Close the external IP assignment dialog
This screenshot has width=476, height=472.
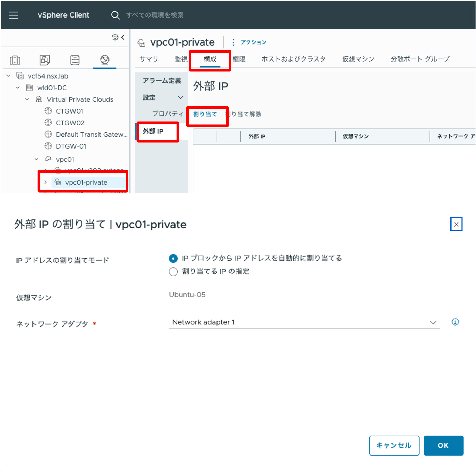point(456,224)
